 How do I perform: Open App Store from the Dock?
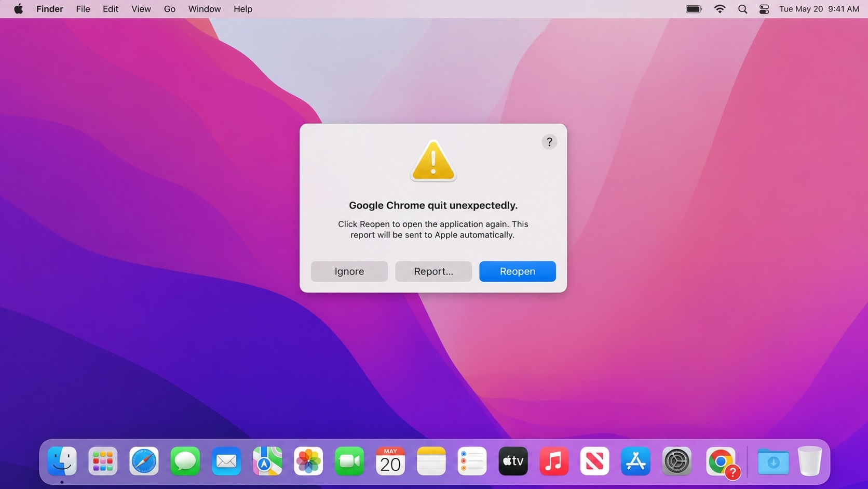point(636,461)
